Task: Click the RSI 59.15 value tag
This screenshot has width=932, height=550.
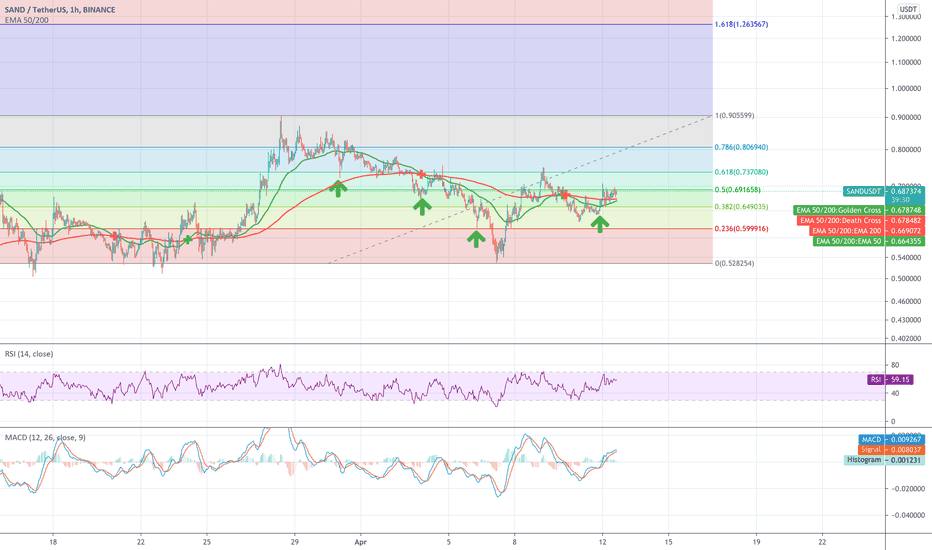Action: [890, 379]
